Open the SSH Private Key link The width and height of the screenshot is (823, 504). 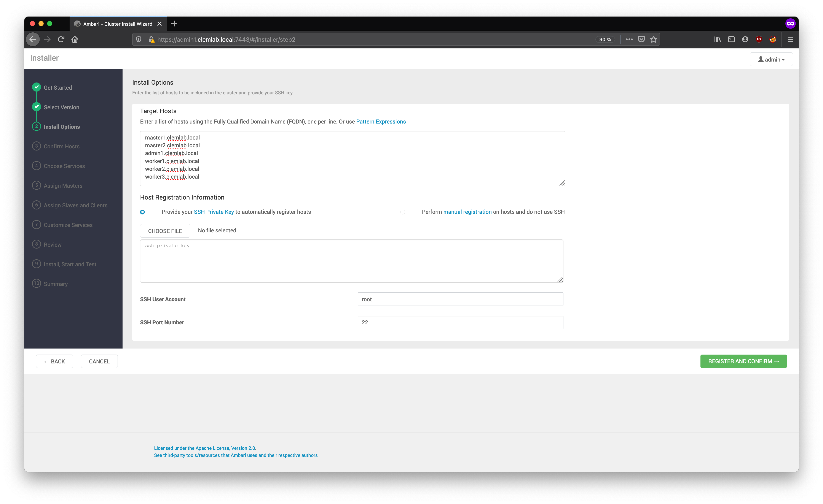pos(214,212)
